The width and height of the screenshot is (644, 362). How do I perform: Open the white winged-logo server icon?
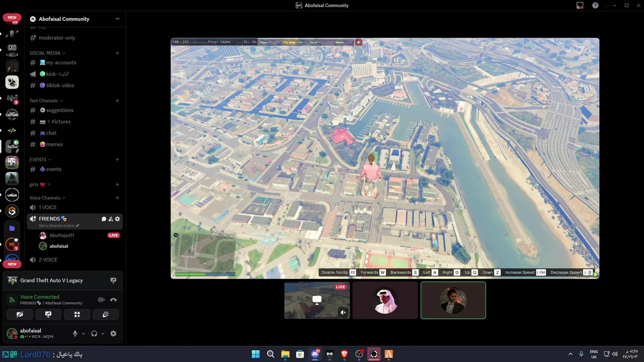pos(12,82)
